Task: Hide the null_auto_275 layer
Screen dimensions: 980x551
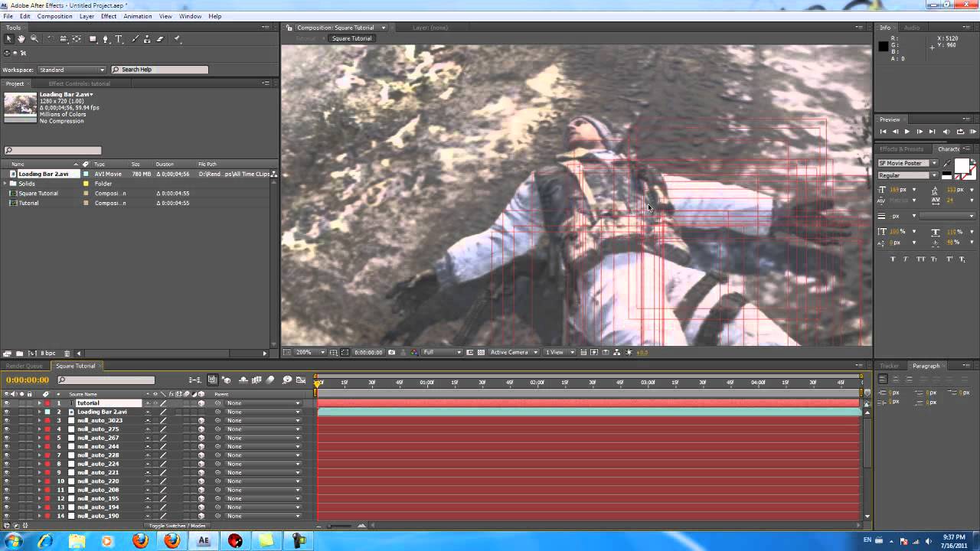Action: click(7, 429)
